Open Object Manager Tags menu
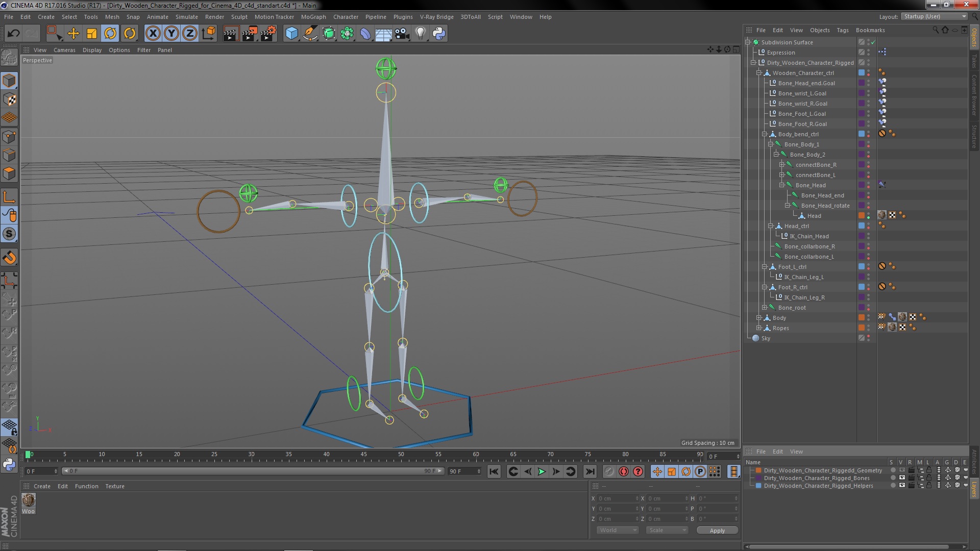The height and width of the screenshot is (551, 980). (x=843, y=30)
